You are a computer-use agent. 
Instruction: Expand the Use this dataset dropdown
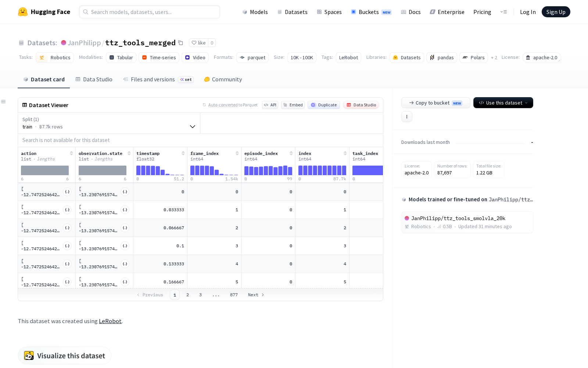[x=503, y=103]
